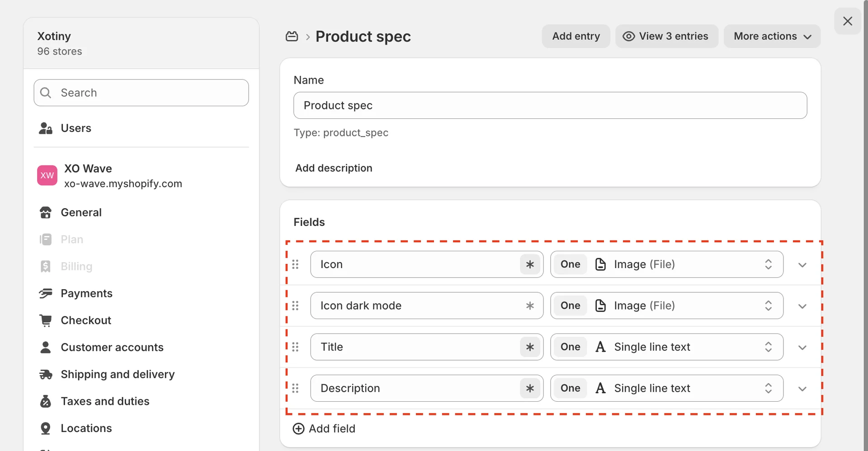Click the Payments icon in sidebar
Viewport: 868px width, 451px height.
pyautogui.click(x=46, y=293)
